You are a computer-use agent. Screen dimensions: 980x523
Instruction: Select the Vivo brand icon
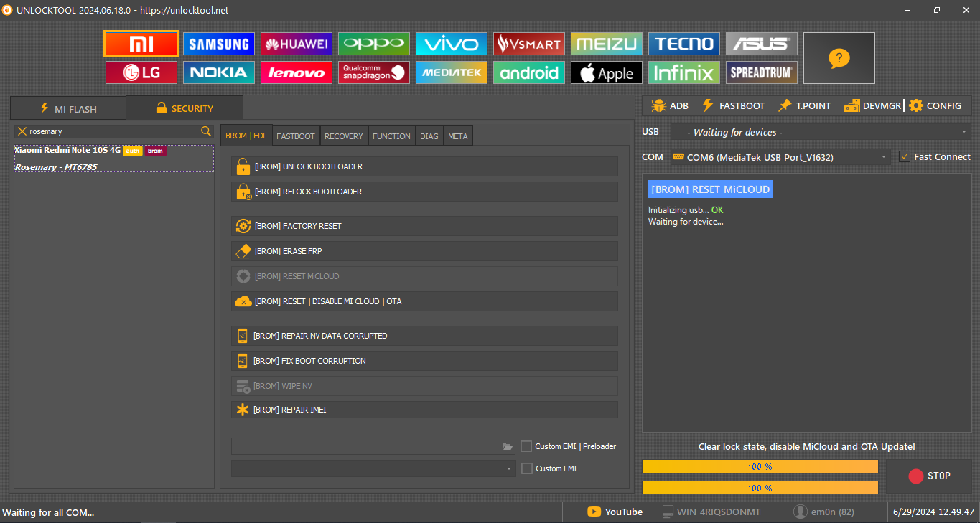tap(452, 44)
